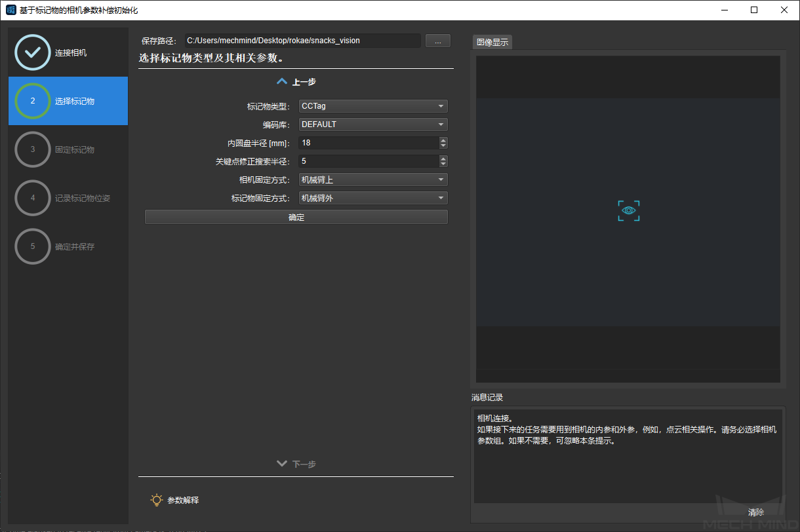Click 清除 to clear message log

tap(755, 512)
